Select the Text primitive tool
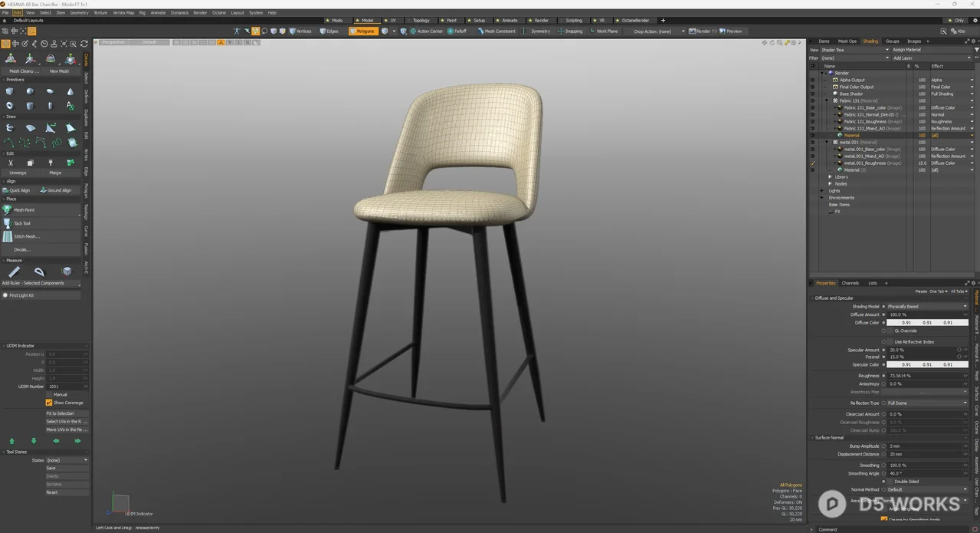Viewport: 980px width, 533px height. point(70,106)
